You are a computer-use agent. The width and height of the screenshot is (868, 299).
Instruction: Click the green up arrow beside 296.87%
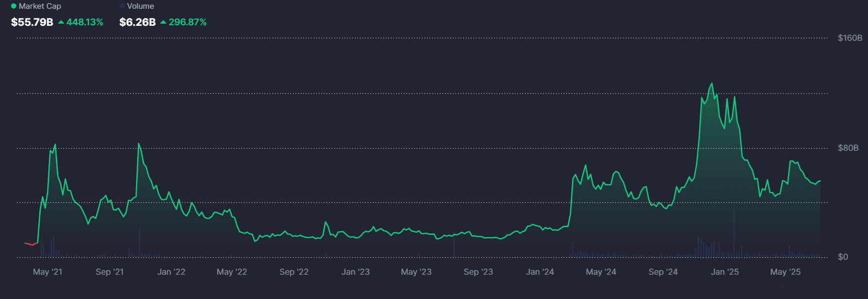(163, 22)
